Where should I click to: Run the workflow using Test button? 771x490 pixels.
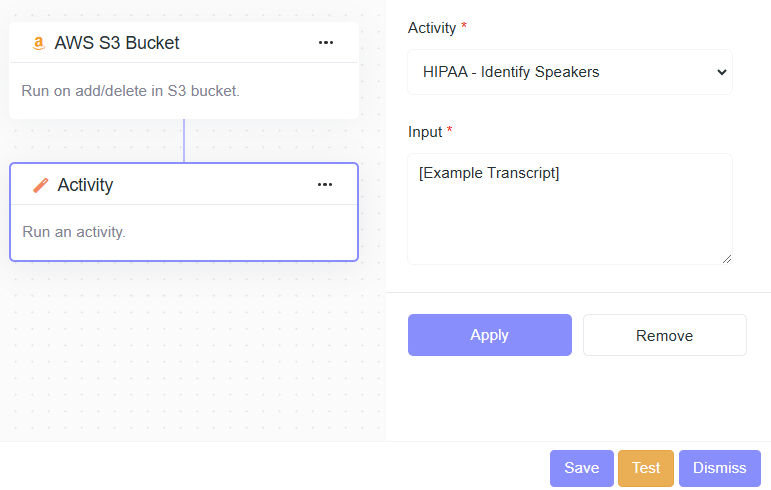click(x=646, y=468)
